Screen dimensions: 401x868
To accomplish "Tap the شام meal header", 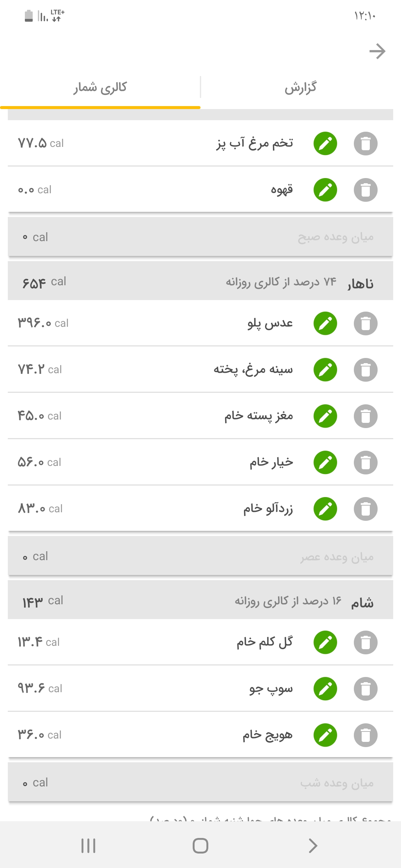I will 200,601.
